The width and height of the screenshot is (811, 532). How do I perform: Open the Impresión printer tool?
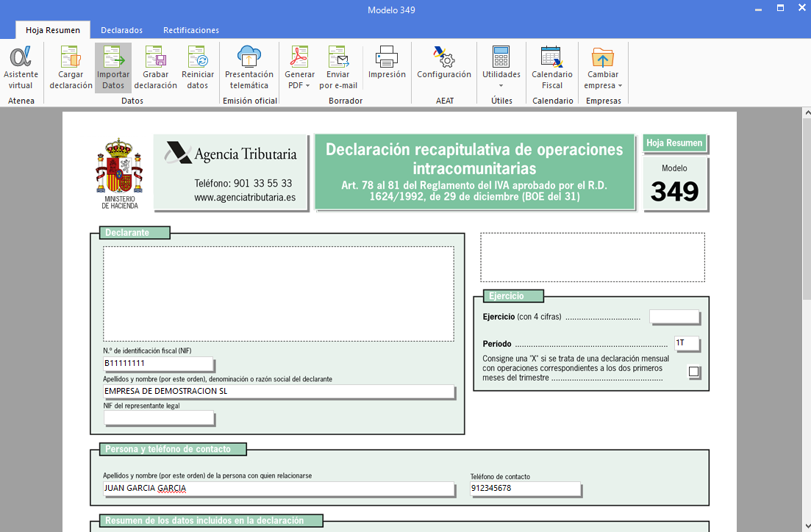[387, 62]
